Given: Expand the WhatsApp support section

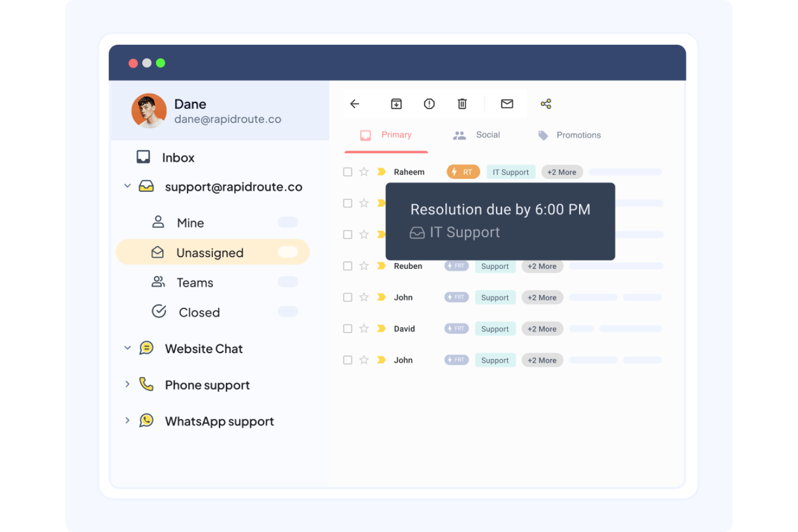Looking at the screenshot, I should [x=127, y=420].
